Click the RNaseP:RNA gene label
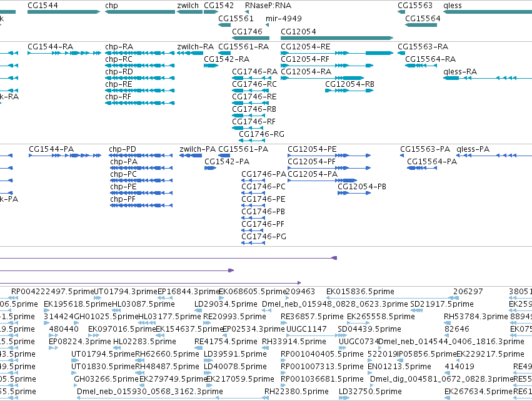This screenshot has height=401, width=532. [268, 6]
